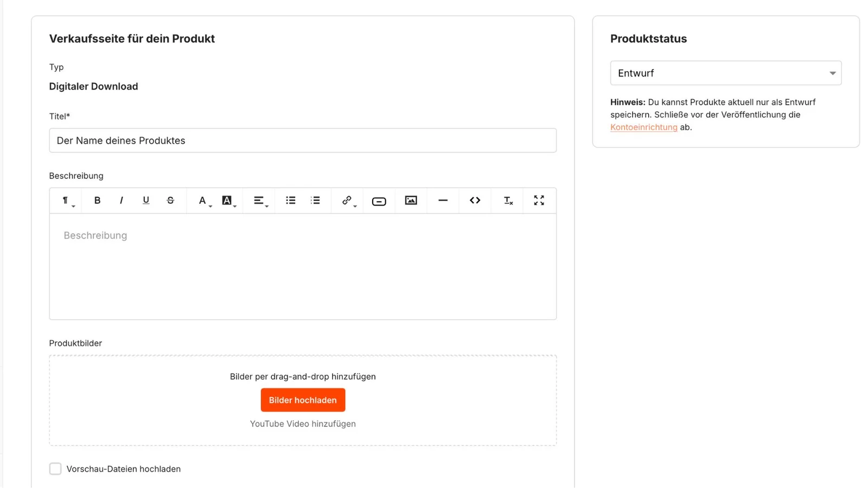Insert an image into the description
This screenshot has width=868, height=488.
pyautogui.click(x=411, y=201)
